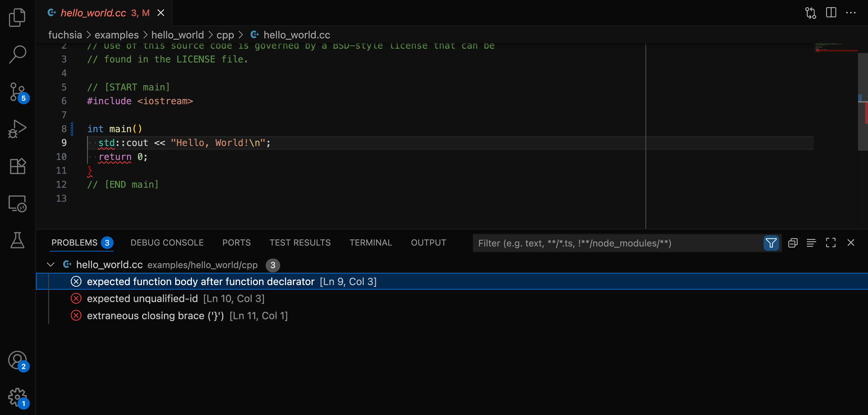Image resolution: width=868 pixels, height=415 pixels.
Task: Click inside the problems filter field
Action: click(x=606, y=243)
